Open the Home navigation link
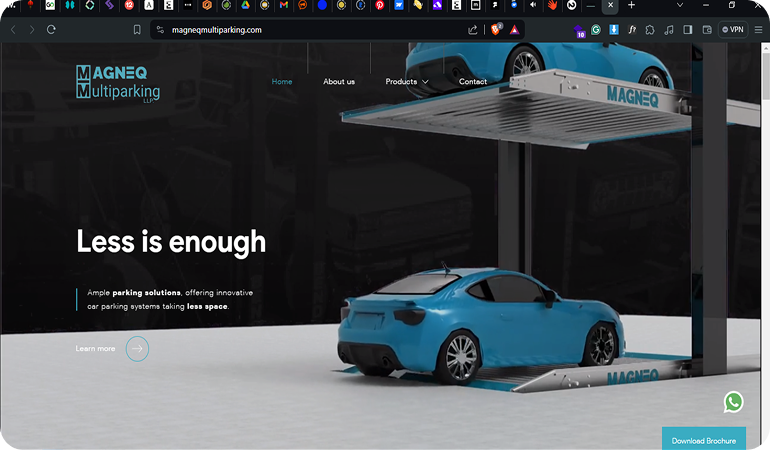Screen dimensions: 770x450 click(282, 82)
